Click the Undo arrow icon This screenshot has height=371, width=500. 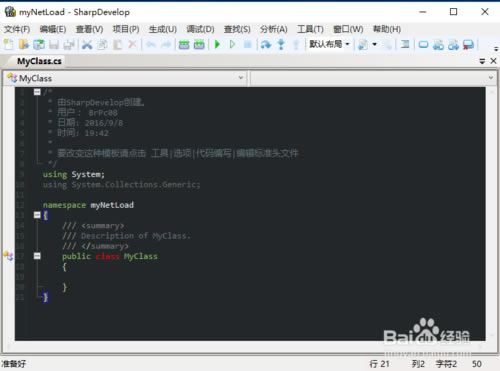151,44
